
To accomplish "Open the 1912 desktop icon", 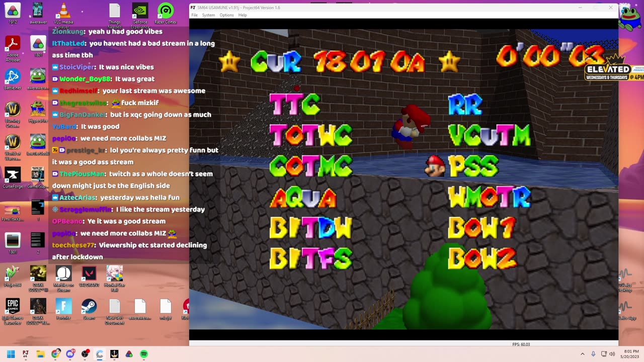I will coord(13,14).
